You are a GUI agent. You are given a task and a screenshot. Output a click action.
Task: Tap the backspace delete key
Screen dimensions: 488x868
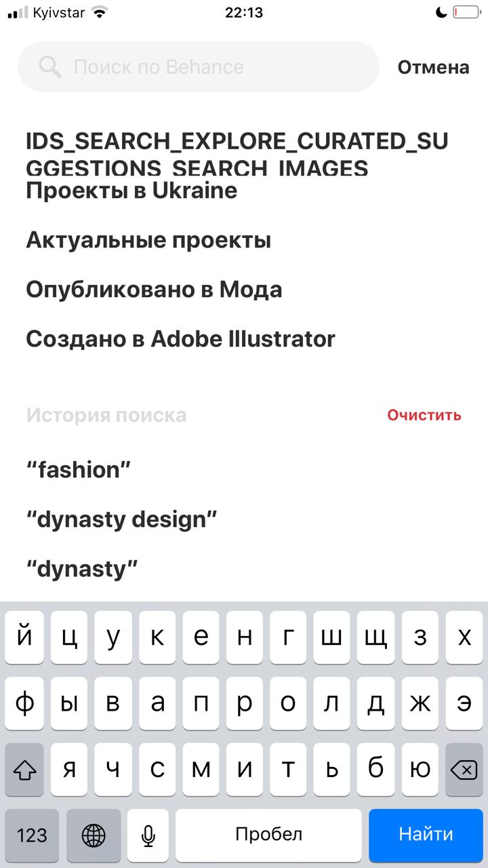(x=464, y=770)
